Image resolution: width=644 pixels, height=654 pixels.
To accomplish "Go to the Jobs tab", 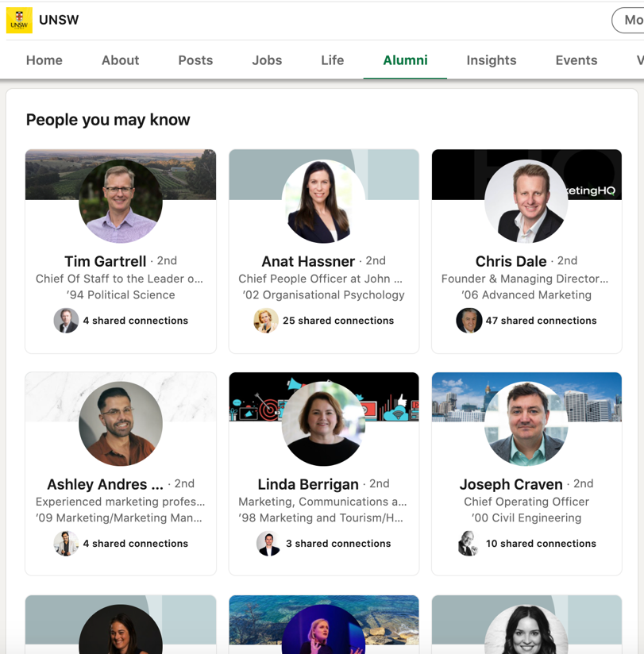I will (267, 60).
